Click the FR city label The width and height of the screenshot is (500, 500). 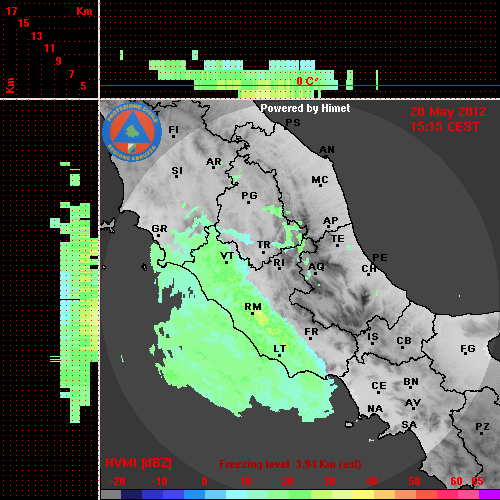311,332
